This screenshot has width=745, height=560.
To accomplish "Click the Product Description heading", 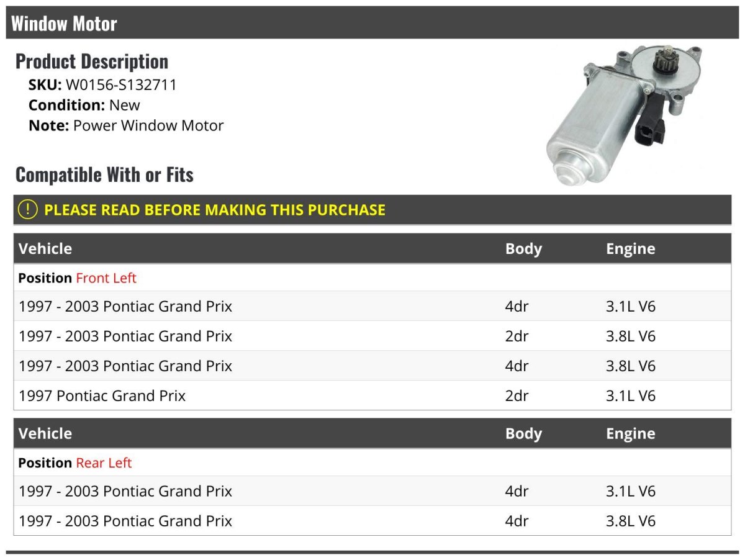I will pyautogui.click(x=92, y=61).
